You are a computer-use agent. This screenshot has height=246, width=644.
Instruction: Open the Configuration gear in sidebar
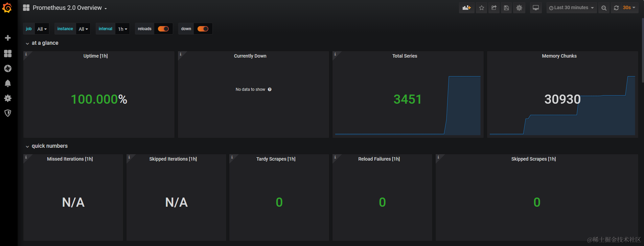[8, 98]
